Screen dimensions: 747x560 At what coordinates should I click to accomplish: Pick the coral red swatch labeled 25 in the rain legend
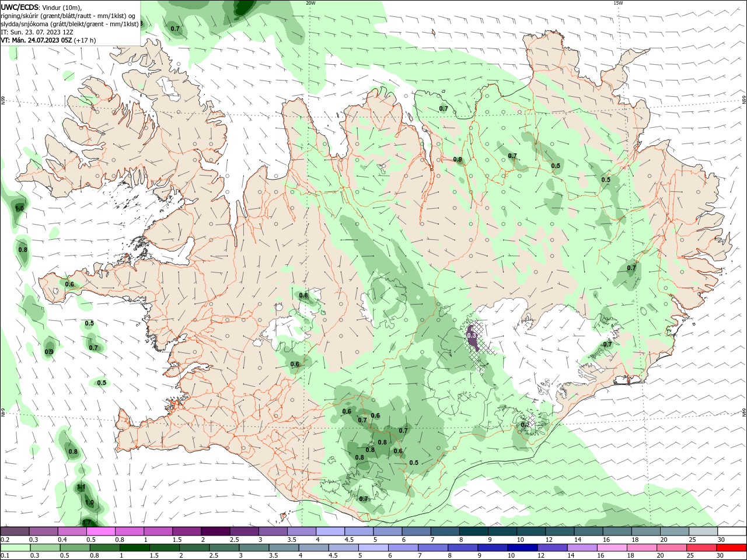tap(700, 548)
